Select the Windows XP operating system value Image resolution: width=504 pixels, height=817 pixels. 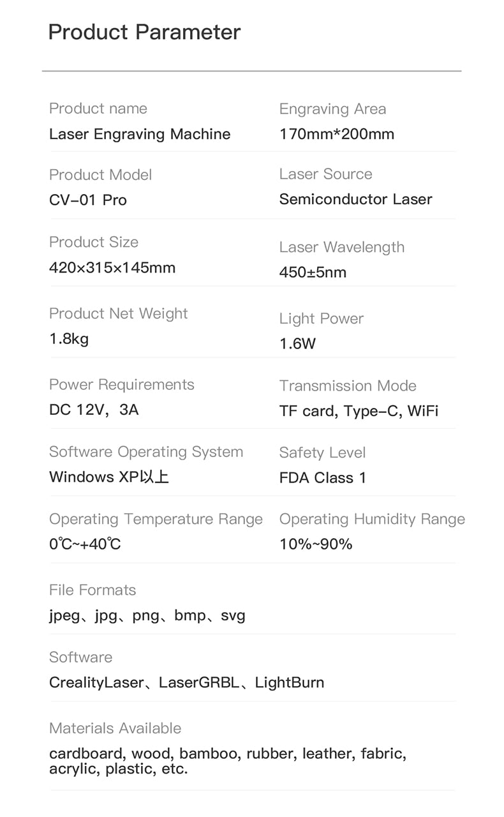[x=109, y=477]
